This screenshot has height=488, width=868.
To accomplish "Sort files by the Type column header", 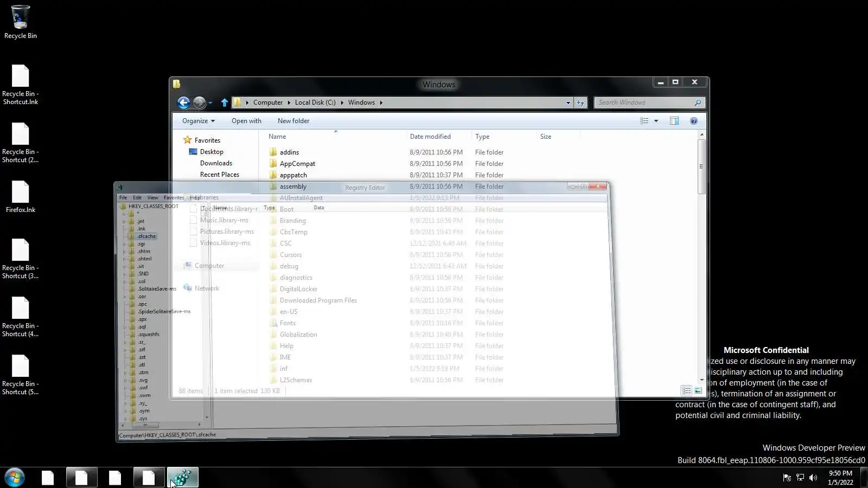I will 482,137.
